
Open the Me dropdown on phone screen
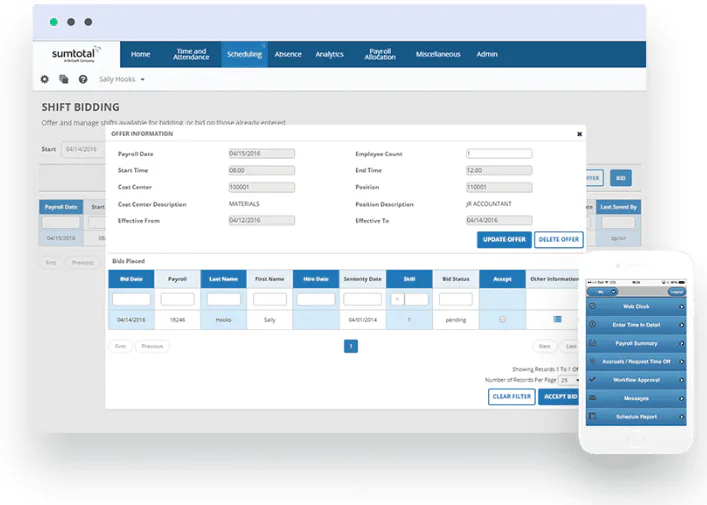point(602,292)
